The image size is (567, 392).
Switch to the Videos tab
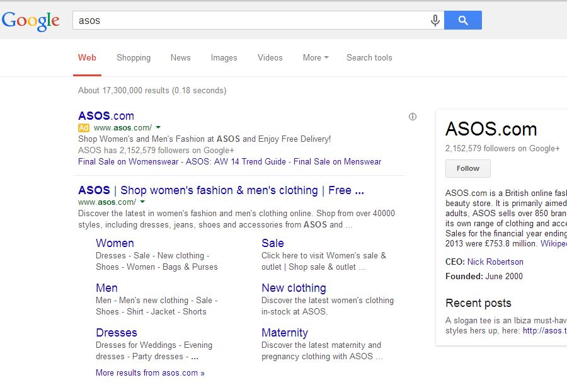coord(270,57)
